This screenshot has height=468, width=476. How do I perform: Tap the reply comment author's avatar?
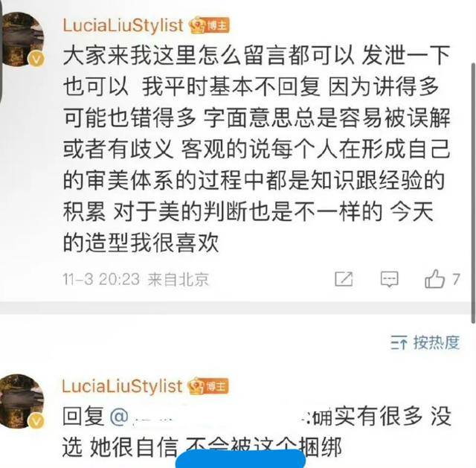tap(23, 401)
